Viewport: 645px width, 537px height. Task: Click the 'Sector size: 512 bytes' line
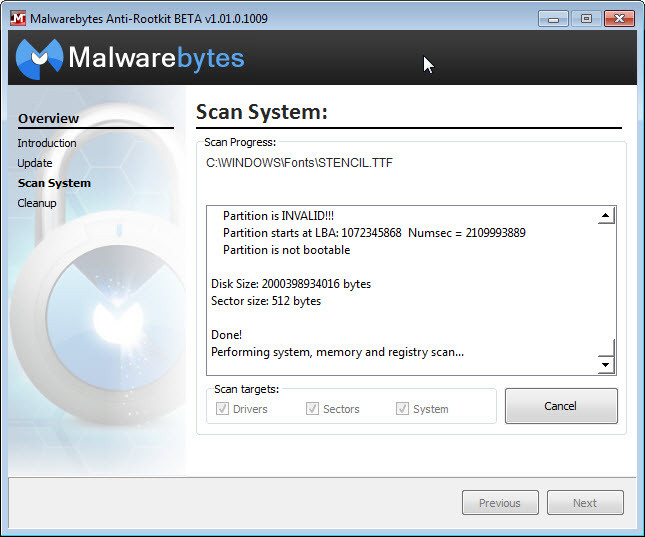pyautogui.click(x=266, y=301)
